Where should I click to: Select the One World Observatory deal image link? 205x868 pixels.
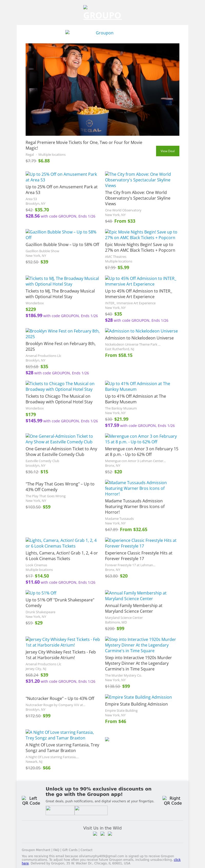coord(138,180)
